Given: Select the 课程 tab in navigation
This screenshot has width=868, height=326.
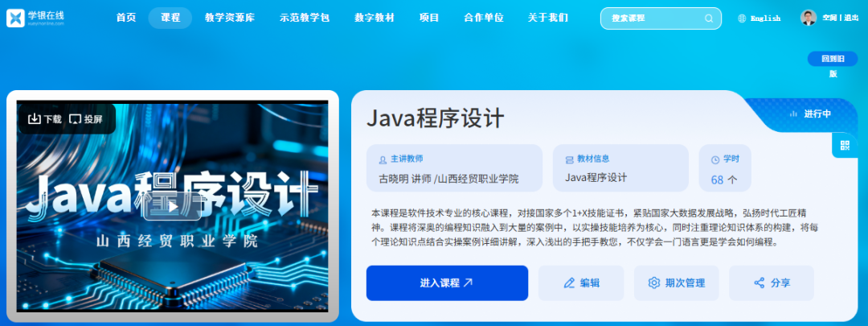Looking at the screenshot, I should click(x=170, y=18).
